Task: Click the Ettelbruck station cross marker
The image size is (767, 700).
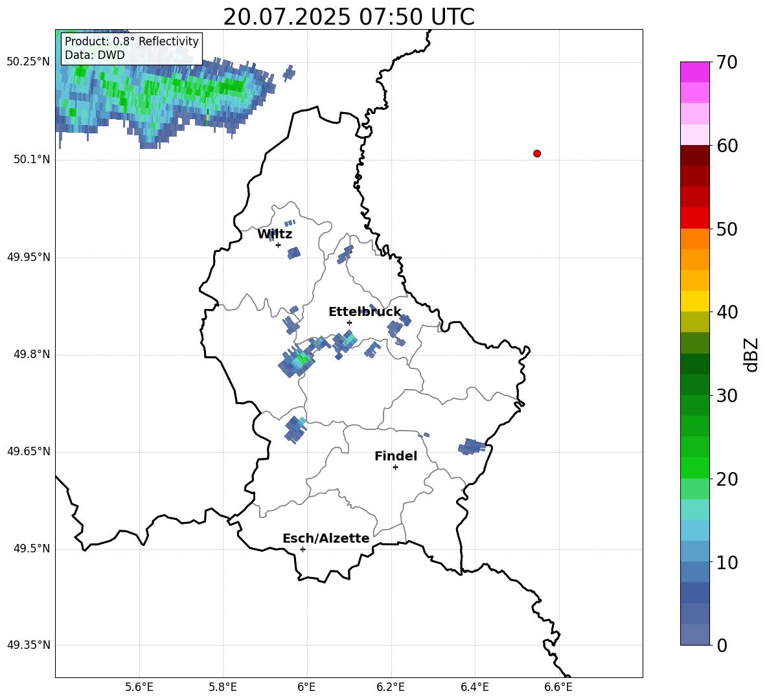Action: coord(349,322)
